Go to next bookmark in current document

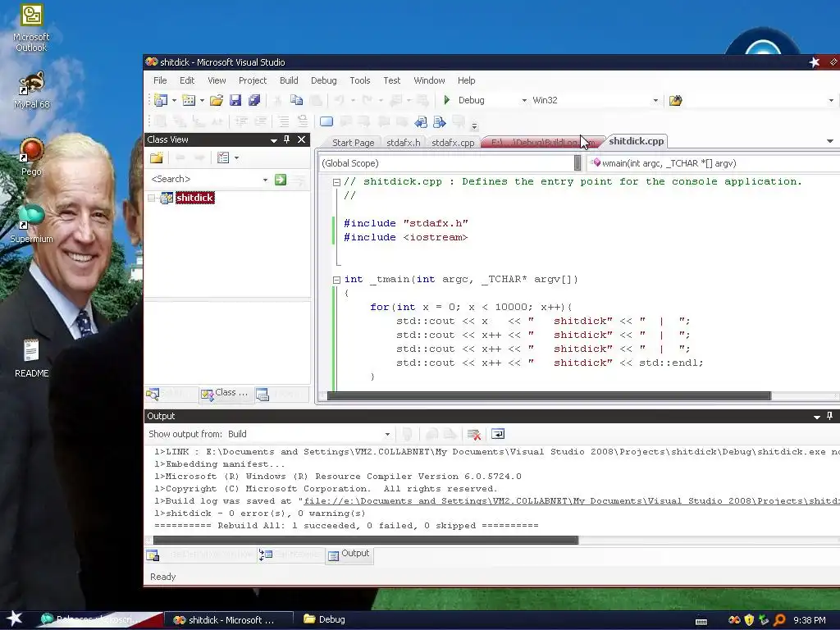[440, 122]
